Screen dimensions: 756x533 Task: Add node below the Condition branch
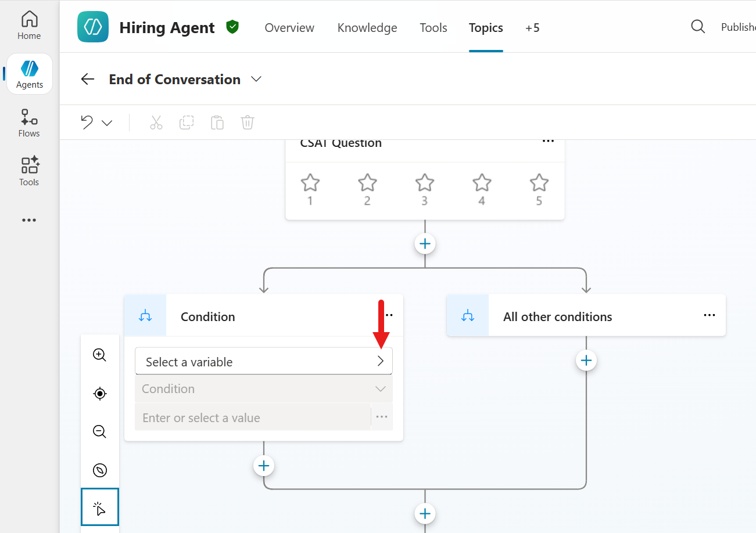point(264,466)
